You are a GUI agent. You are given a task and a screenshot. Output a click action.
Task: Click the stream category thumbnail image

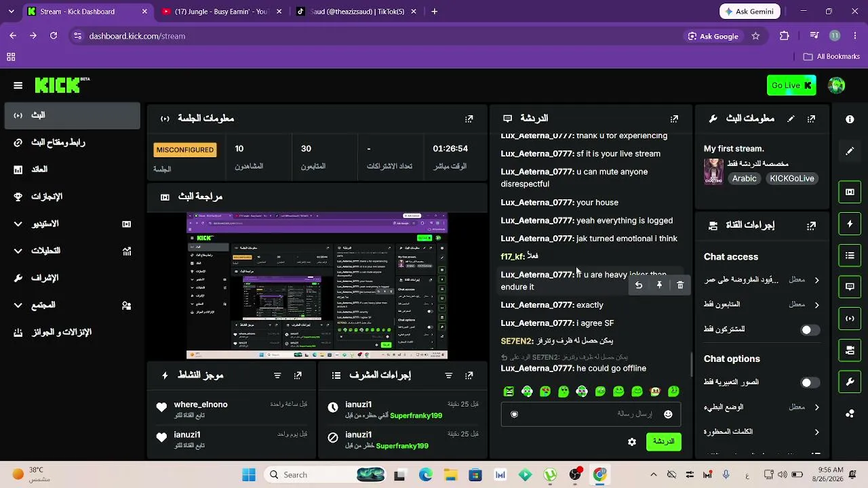click(713, 171)
